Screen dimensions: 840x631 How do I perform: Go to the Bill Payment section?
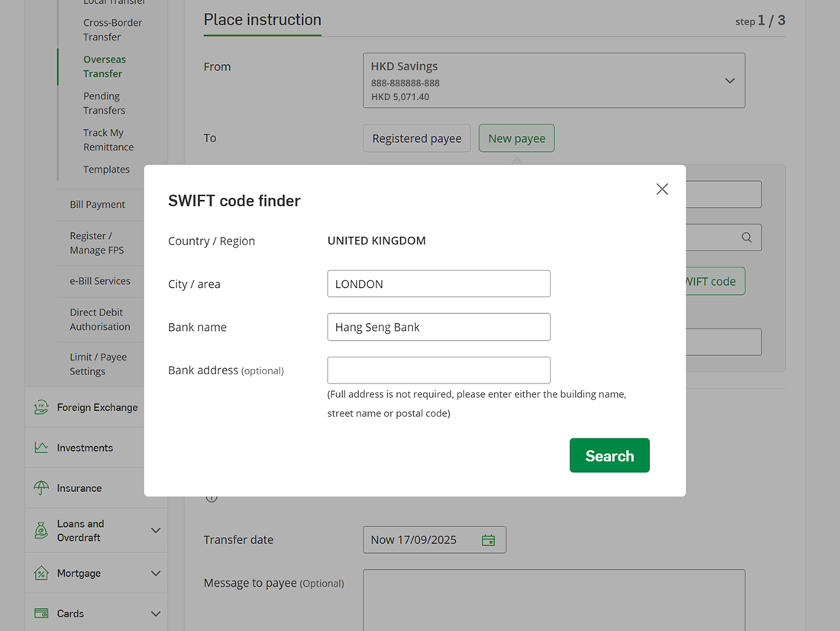click(x=97, y=204)
